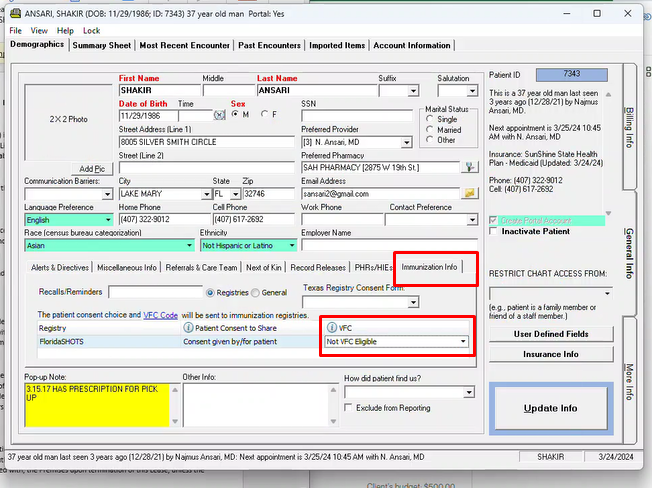Screen dimensions: 652x488
Task: Follow the VFC Code link
Action: (x=160, y=314)
